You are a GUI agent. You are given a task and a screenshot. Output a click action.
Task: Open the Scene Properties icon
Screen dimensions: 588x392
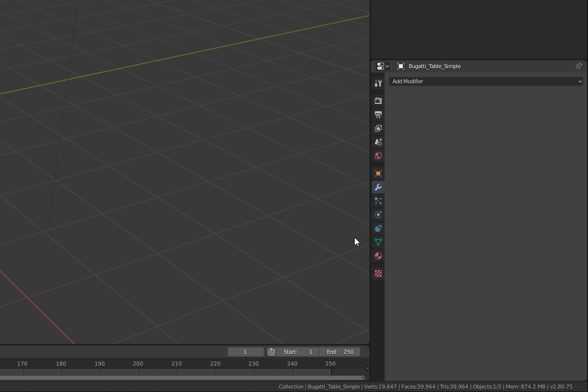tap(378, 142)
